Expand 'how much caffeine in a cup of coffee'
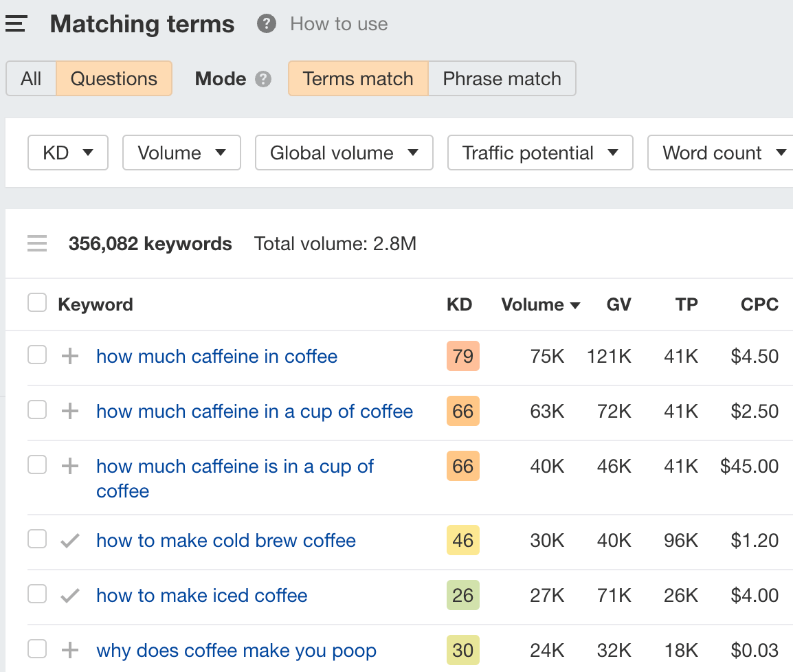Viewport: 793px width, 672px height. click(69, 411)
